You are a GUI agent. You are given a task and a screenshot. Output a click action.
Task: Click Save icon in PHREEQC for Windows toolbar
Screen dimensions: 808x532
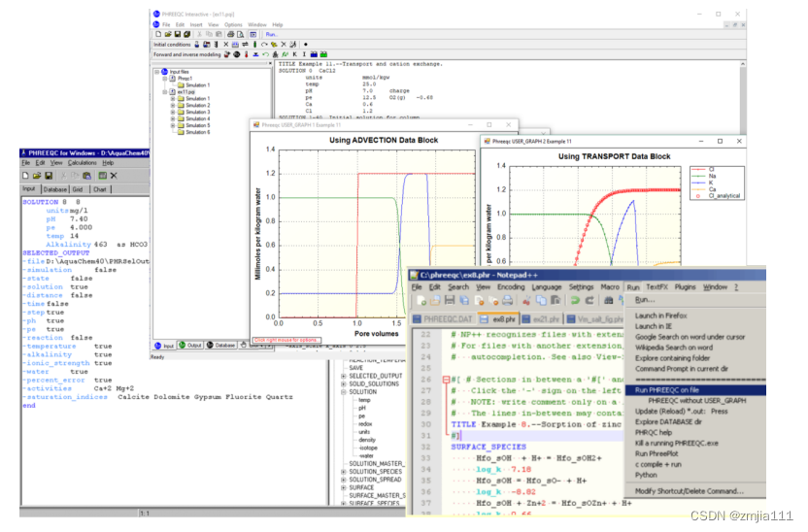click(x=49, y=176)
